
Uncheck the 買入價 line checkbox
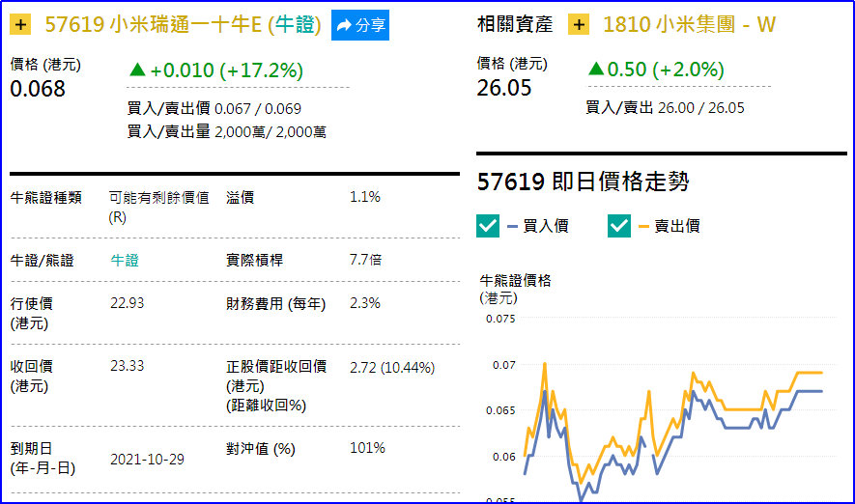(488, 226)
